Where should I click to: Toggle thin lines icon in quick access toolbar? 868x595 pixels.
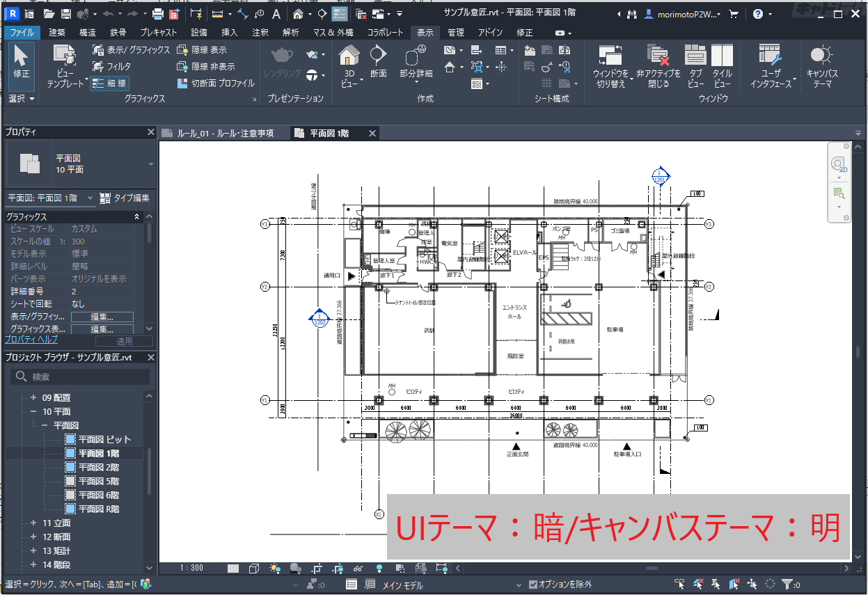tap(340, 14)
